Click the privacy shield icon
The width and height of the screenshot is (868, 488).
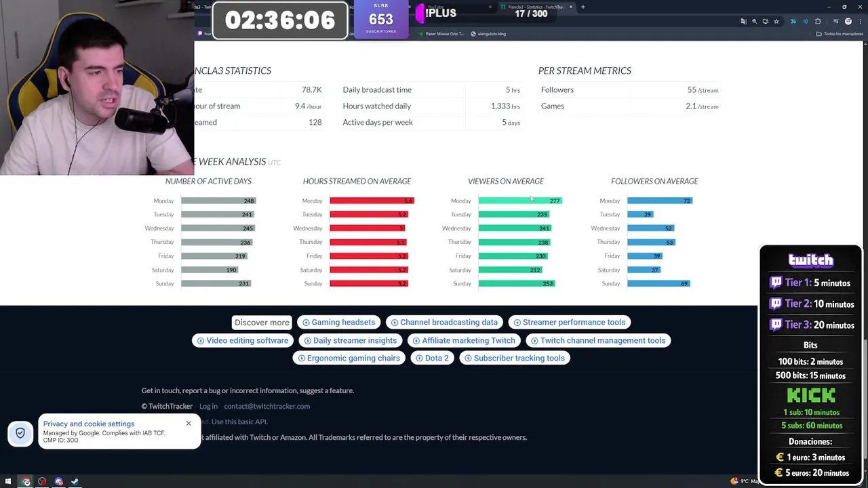20,433
